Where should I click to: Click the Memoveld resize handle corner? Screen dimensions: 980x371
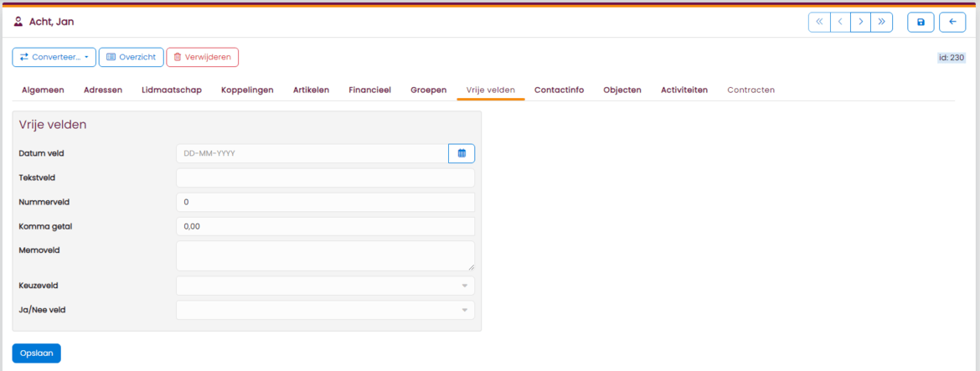coord(472,267)
